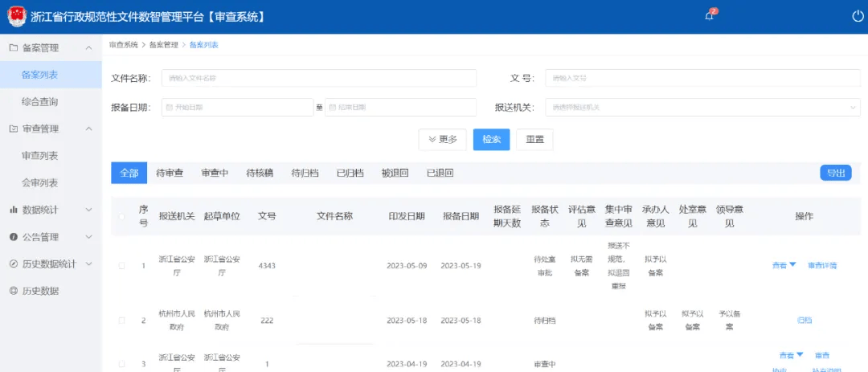This screenshot has height=372, width=868.
Task: Toggle the select-all checkbox in table header
Action: 122,217
